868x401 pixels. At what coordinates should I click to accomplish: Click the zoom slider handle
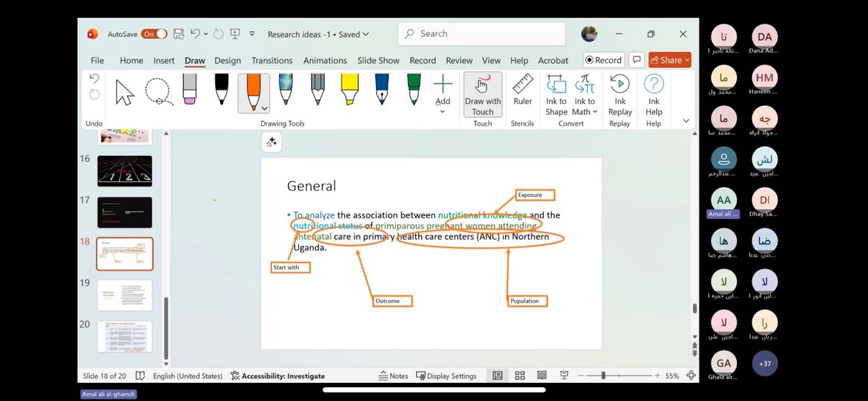point(603,376)
